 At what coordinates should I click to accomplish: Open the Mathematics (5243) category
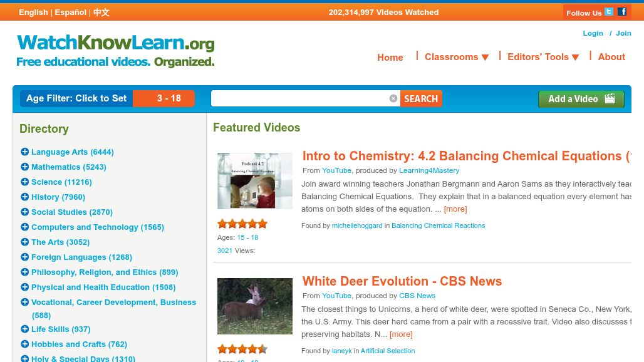68,167
